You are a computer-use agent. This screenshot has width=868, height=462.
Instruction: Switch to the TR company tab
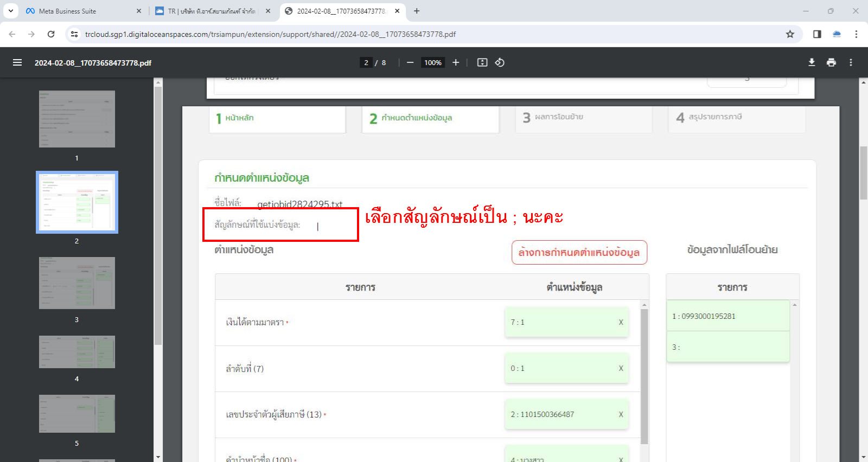[213, 11]
